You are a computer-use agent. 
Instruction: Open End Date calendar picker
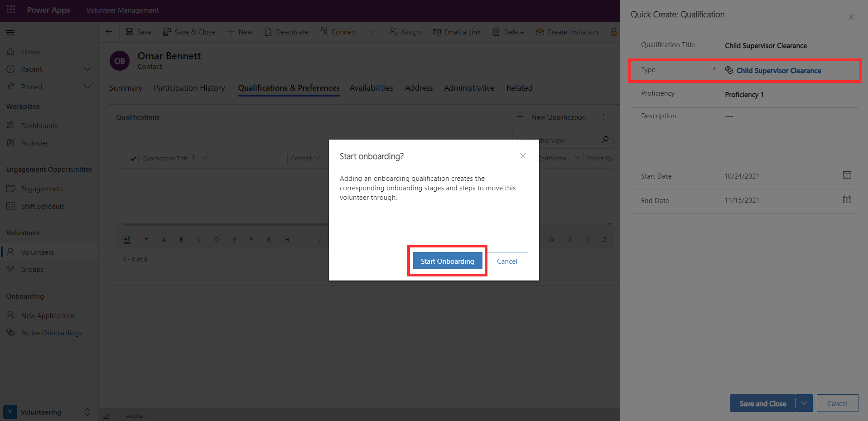pos(847,199)
